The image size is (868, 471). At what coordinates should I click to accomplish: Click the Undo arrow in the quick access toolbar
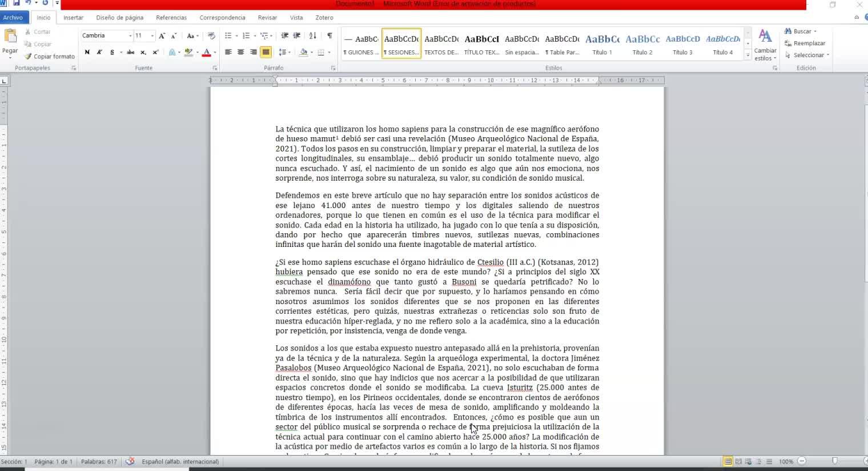29,3
